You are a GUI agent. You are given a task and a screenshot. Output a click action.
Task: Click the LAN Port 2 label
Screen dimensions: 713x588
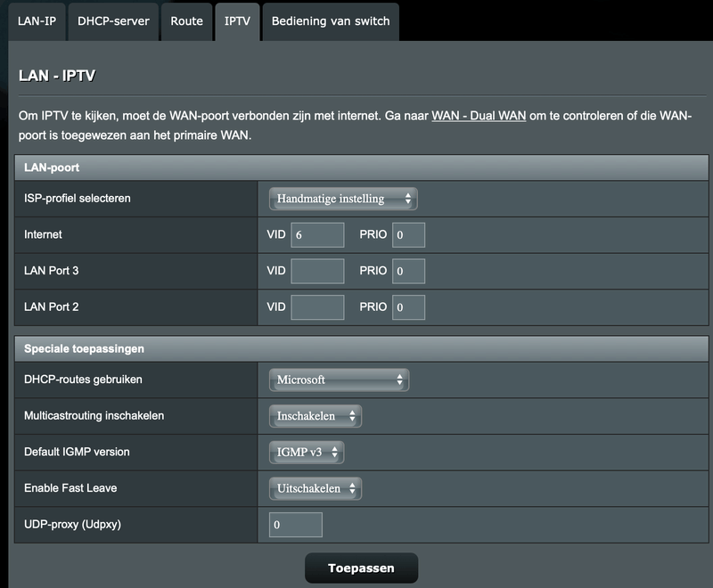52,306
